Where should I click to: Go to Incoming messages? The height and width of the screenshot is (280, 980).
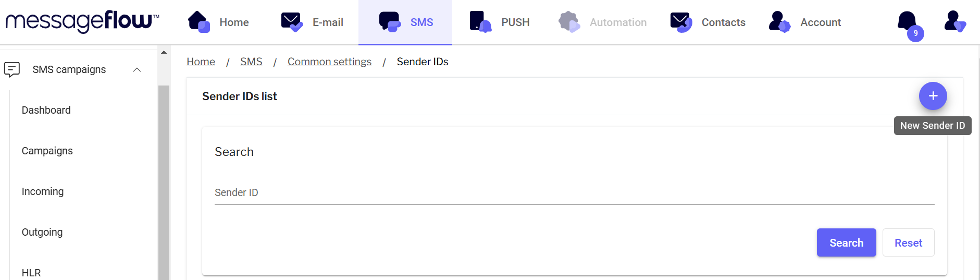pos(43,191)
